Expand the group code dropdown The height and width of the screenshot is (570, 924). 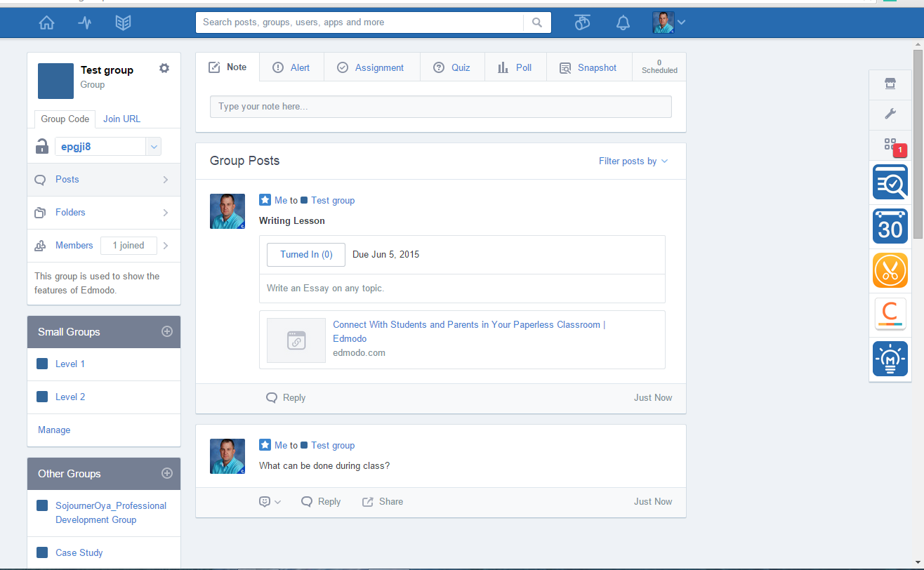[154, 147]
